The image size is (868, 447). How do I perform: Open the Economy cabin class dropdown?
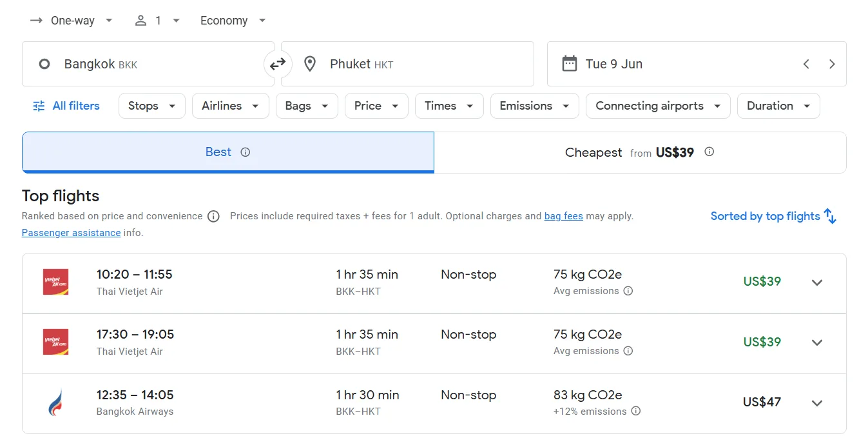[233, 21]
